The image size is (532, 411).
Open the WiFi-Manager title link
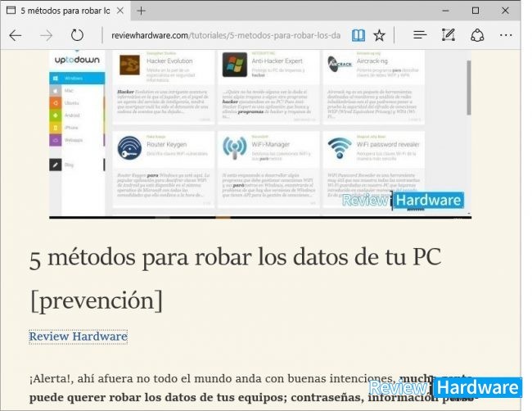(271, 144)
